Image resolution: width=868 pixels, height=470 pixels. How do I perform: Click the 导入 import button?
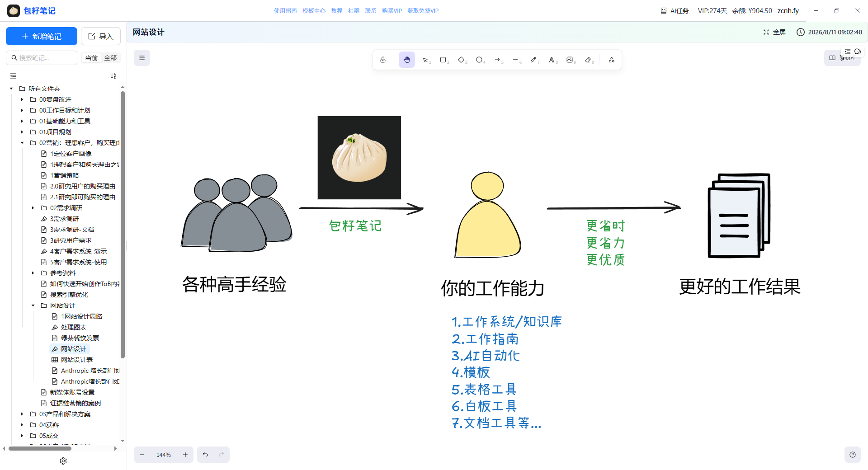click(x=101, y=36)
